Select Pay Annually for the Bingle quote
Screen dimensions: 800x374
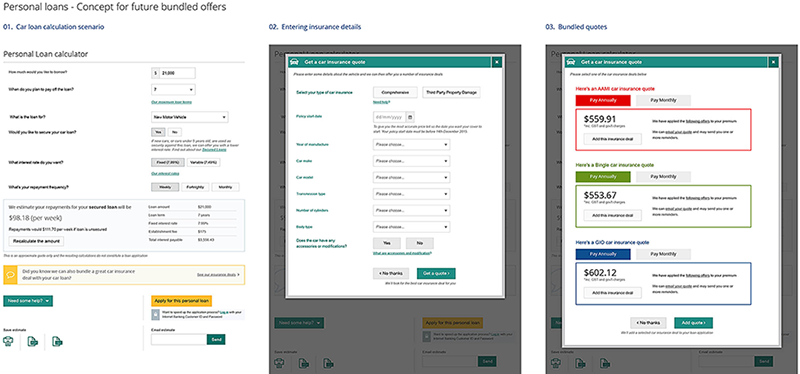click(x=603, y=177)
